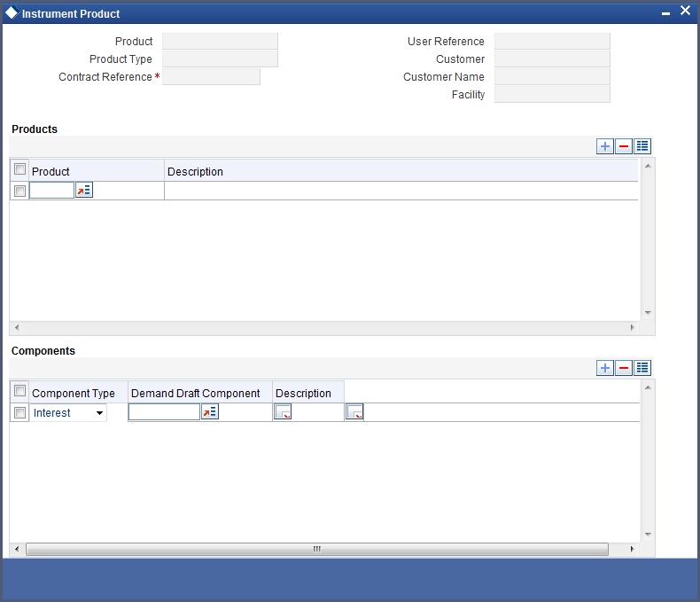Click Components scroll left arrow
700x602 pixels.
[x=17, y=549]
